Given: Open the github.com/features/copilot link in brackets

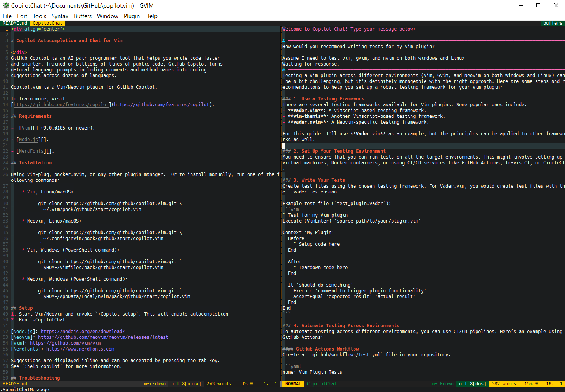Looking at the screenshot, I should point(61,105).
